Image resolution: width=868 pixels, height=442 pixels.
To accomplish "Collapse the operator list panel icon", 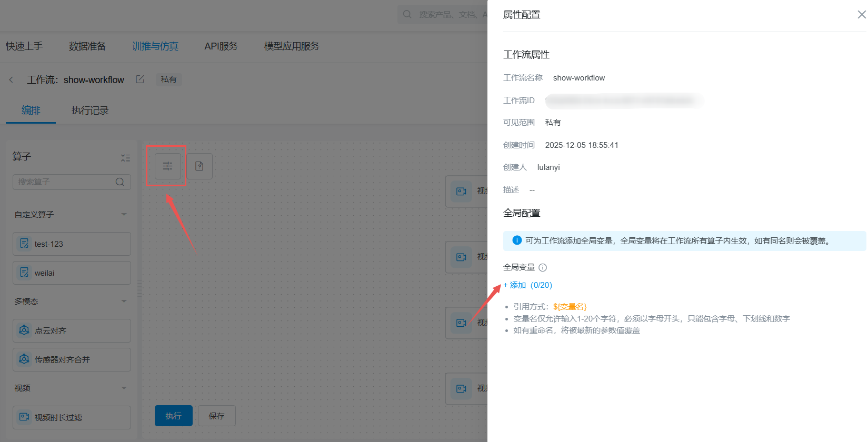I will (x=125, y=158).
